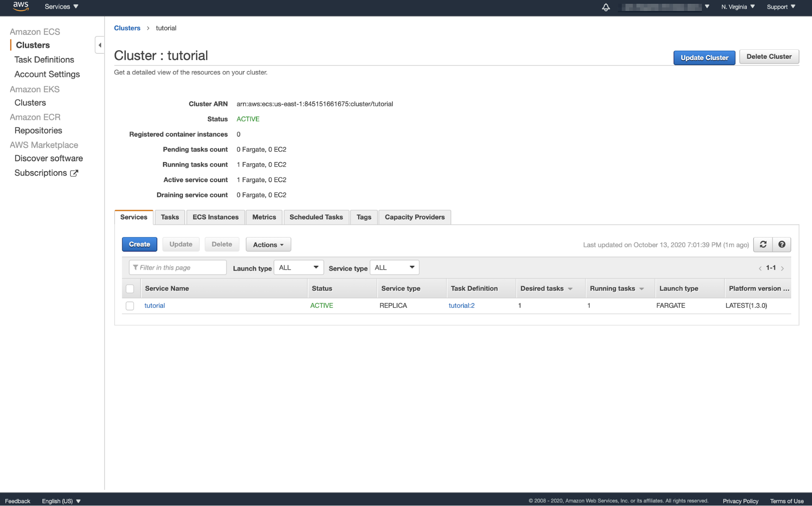Screen dimensions: 812x506
Task: Open the Capacity Providers tab
Action: [415, 217]
